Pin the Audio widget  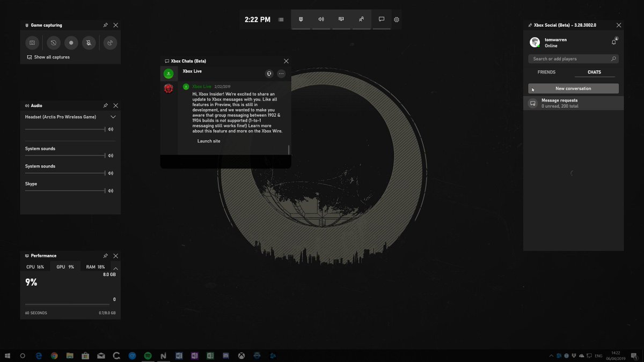click(106, 106)
